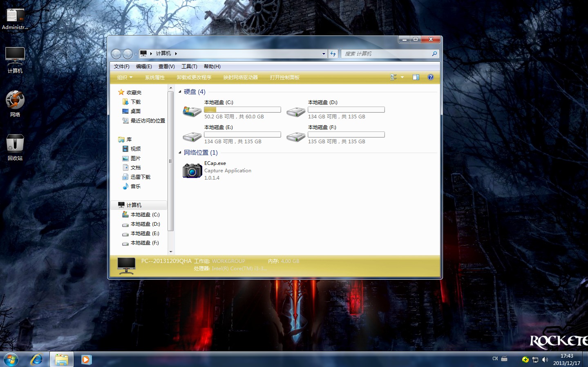588x367 pixels.
Task: Select the local disk D: drive icon
Action: pos(296,111)
